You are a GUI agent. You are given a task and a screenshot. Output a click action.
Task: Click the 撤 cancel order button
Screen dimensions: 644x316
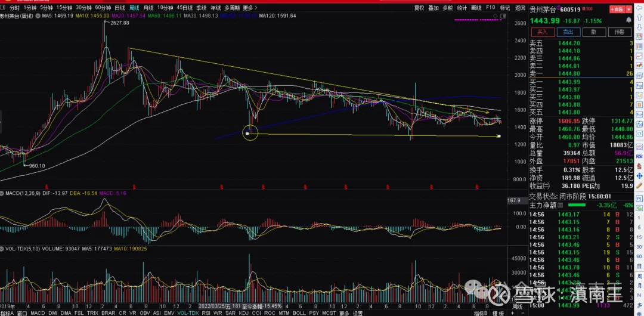coord(595,32)
